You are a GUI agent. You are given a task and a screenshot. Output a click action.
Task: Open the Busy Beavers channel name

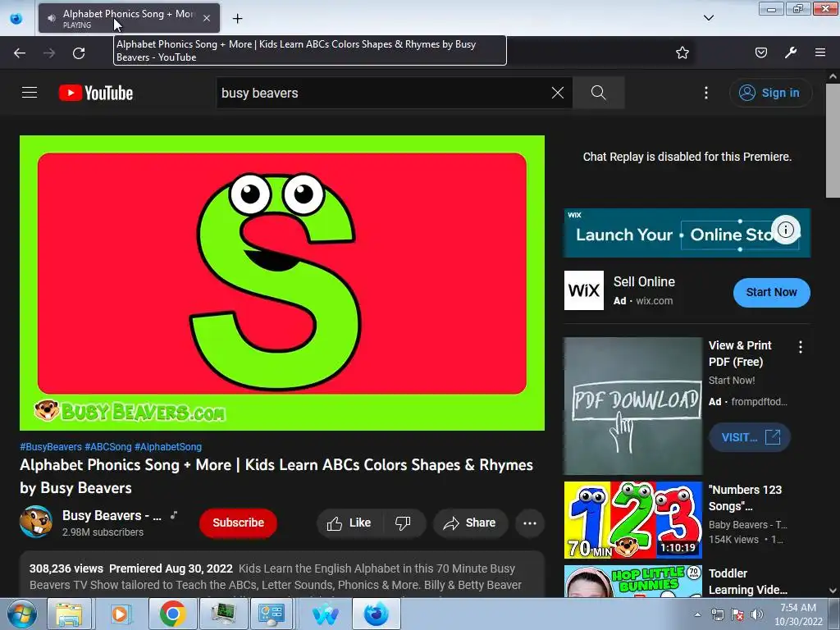[x=112, y=515]
